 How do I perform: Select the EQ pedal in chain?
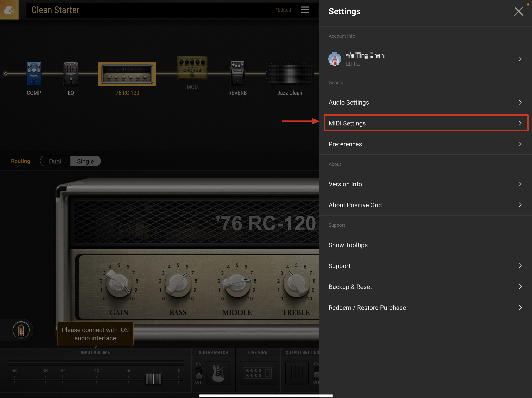(x=71, y=74)
